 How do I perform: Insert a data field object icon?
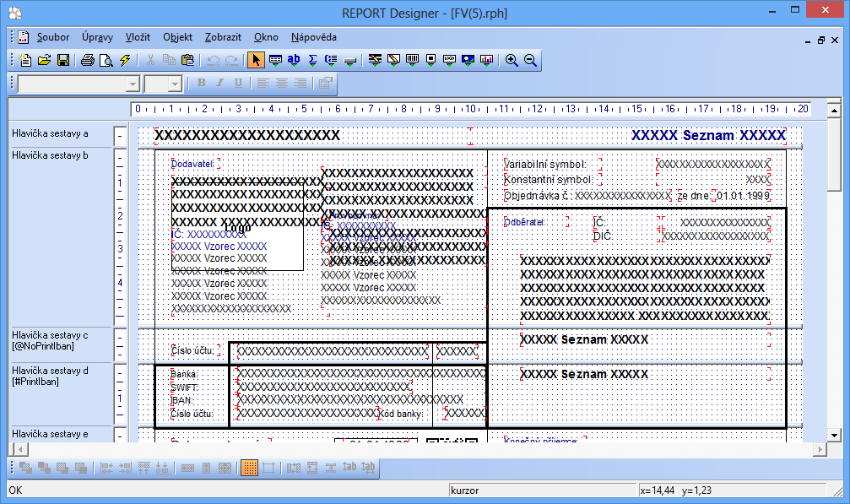click(x=275, y=60)
